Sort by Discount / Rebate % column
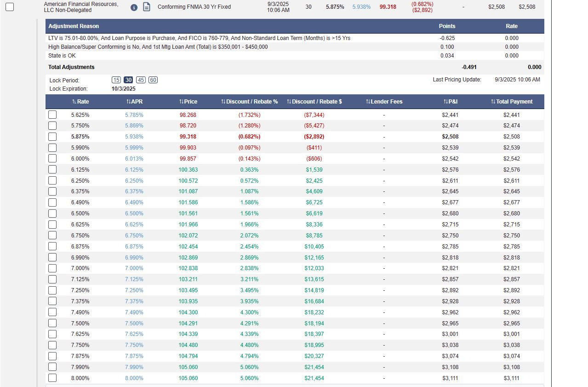This screenshot has width=588, height=387. 249,102
